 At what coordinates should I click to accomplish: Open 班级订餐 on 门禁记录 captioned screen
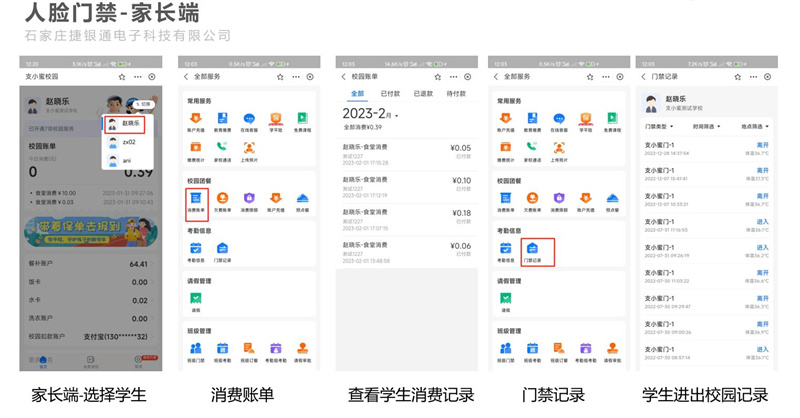[x=559, y=352]
